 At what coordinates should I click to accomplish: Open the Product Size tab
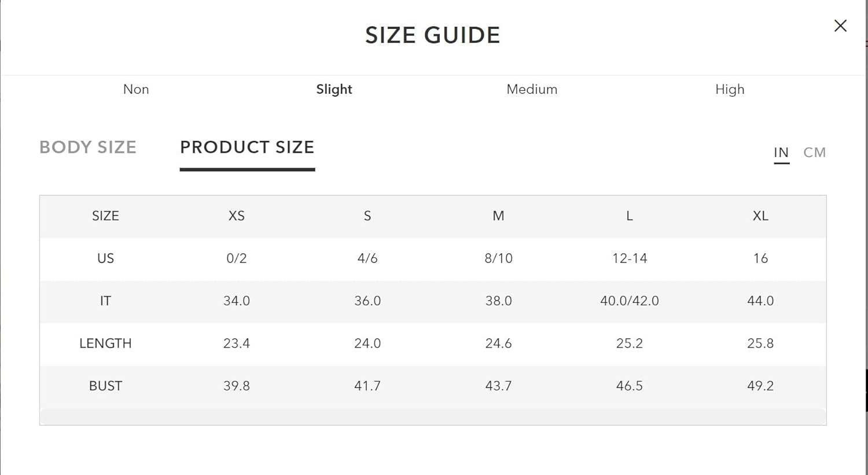(x=247, y=147)
